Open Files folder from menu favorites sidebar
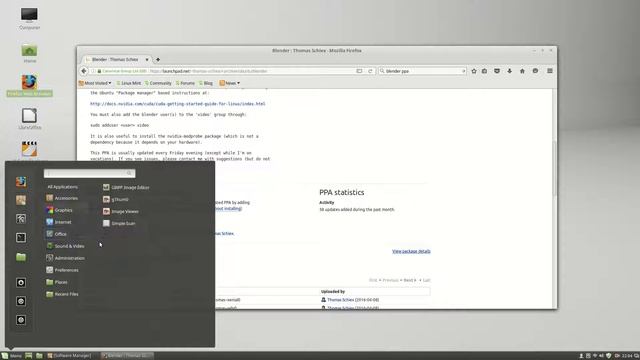Image resolution: width=640 pixels, height=360 pixels. tap(21, 257)
